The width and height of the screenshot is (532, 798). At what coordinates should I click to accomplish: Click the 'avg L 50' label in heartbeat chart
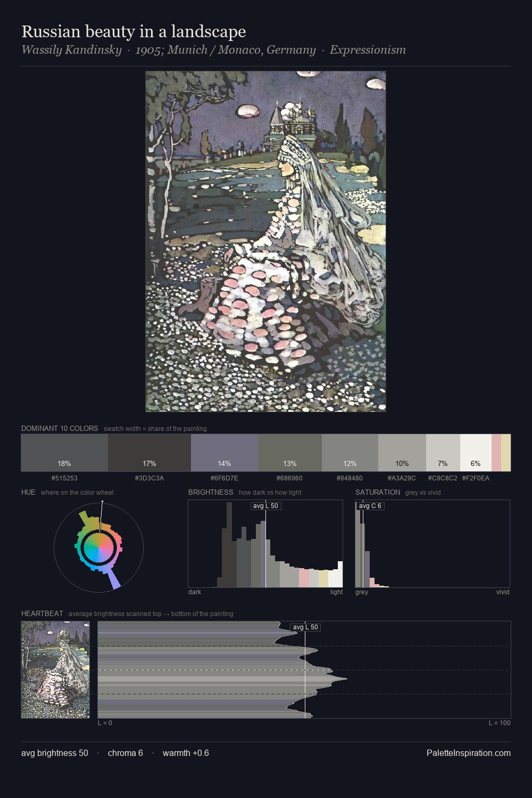tap(305, 627)
